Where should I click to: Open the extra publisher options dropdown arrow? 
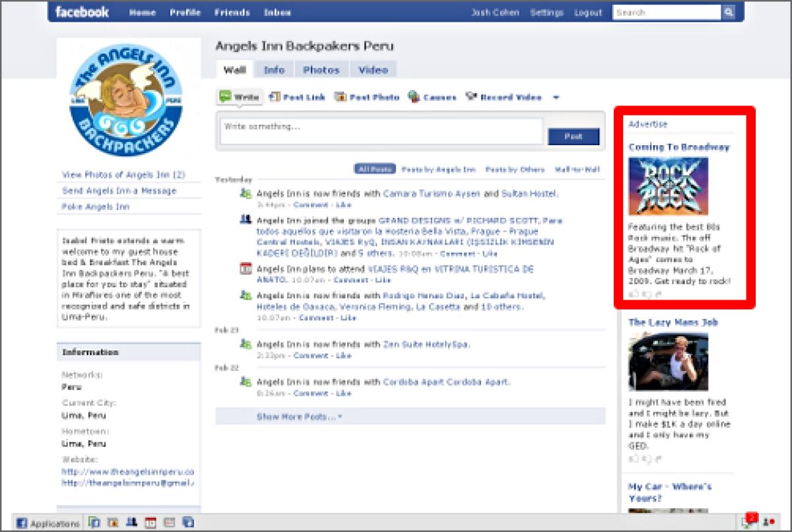(556, 97)
